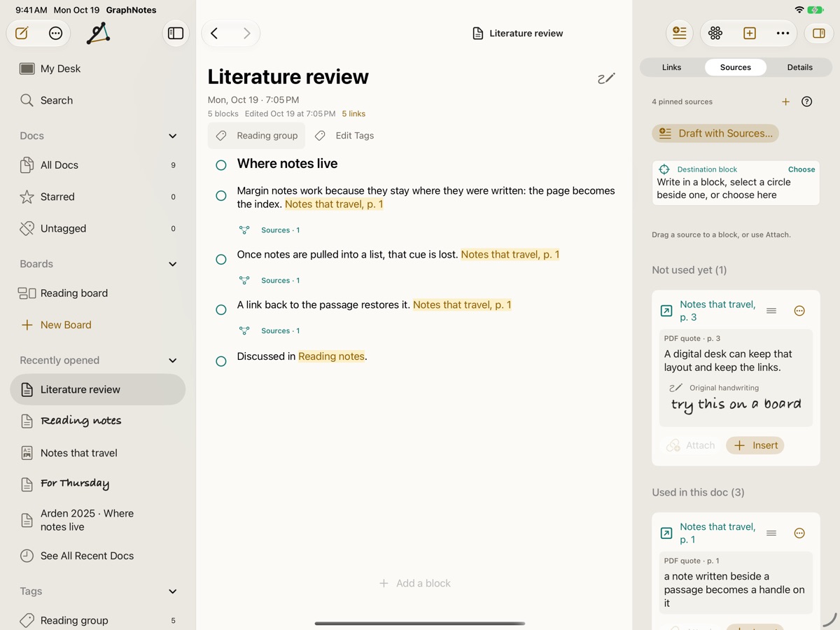Viewport: 840px width, 630px height.
Task: Grab reorder handle on p. 1 source
Action: [x=771, y=533]
